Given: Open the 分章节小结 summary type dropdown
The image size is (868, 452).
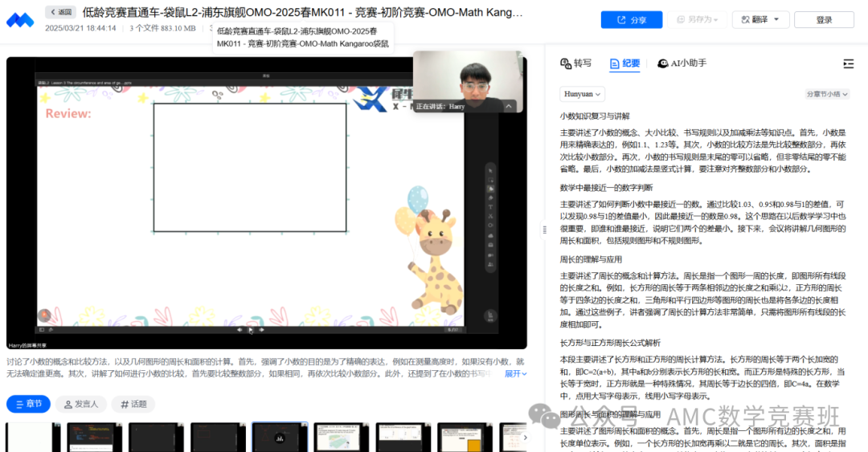Looking at the screenshot, I should [827, 95].
